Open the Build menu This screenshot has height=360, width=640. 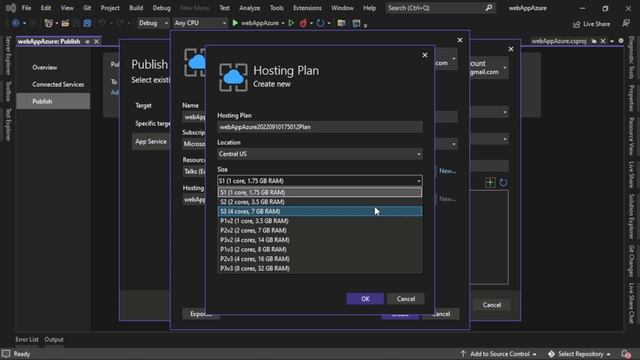tap(136, 8)
